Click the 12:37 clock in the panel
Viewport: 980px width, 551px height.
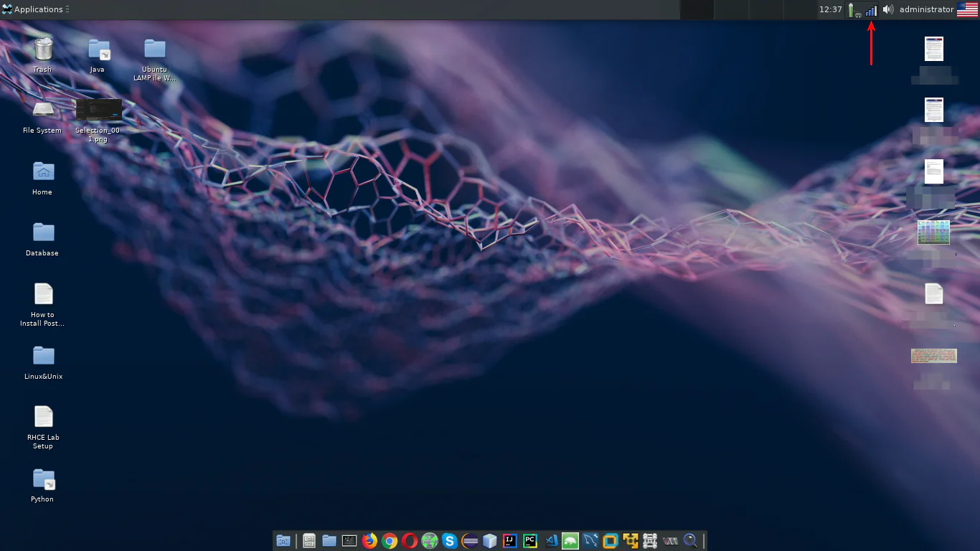[x=830, y=9]
